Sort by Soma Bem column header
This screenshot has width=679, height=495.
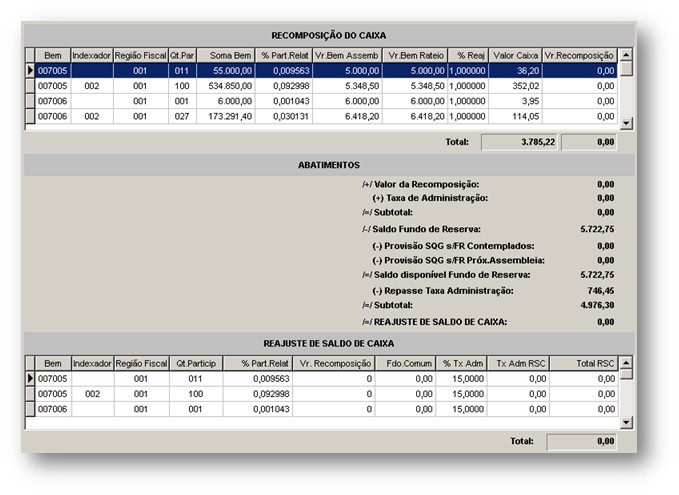[x=226, y=55]
